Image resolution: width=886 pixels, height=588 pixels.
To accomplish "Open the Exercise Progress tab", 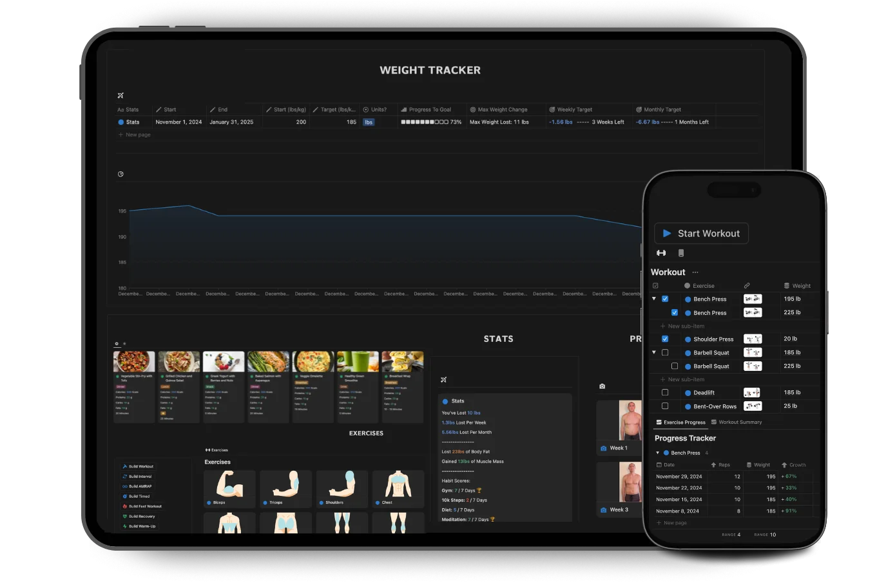I will [x=680, y=422].
